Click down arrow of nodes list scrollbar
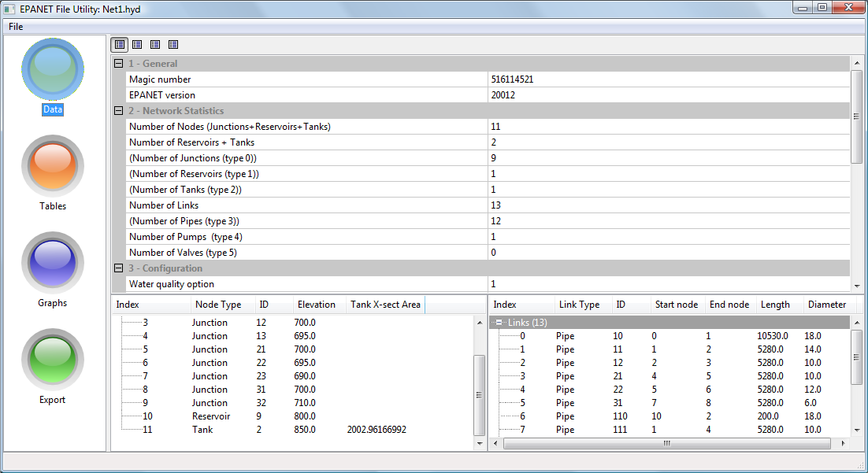This screenshot has height=473, width=868. coord(480,443)
